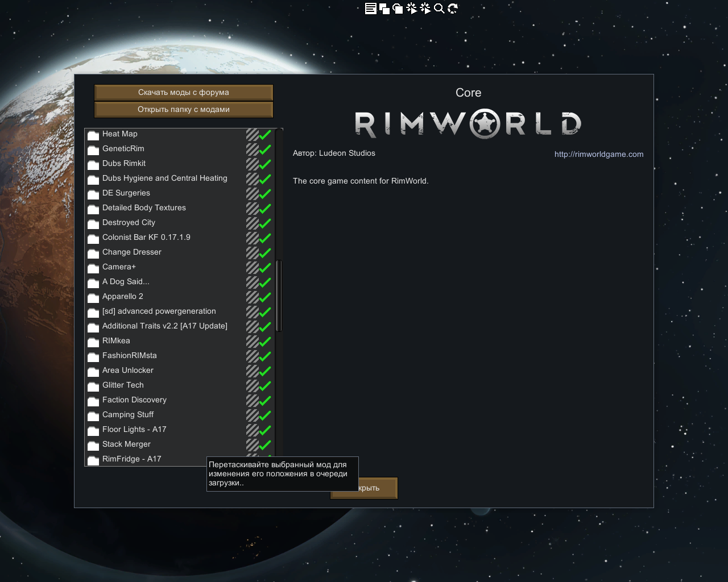Click folder icon for DE Surgeries
This screenshot has height=582, width=728.
coord(93,194)
